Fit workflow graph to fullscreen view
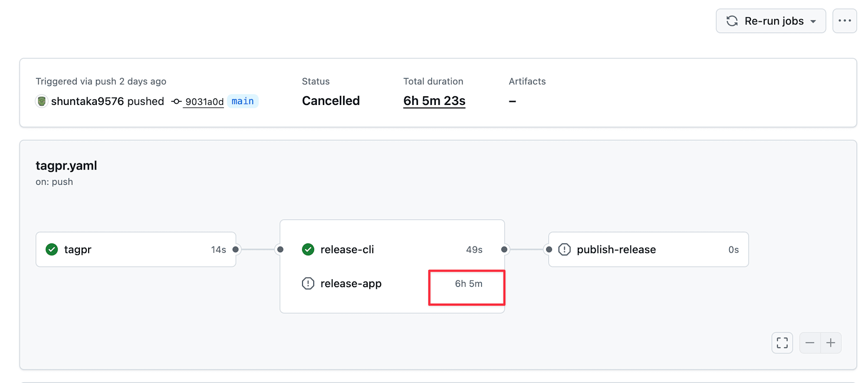 coord(782,343)
